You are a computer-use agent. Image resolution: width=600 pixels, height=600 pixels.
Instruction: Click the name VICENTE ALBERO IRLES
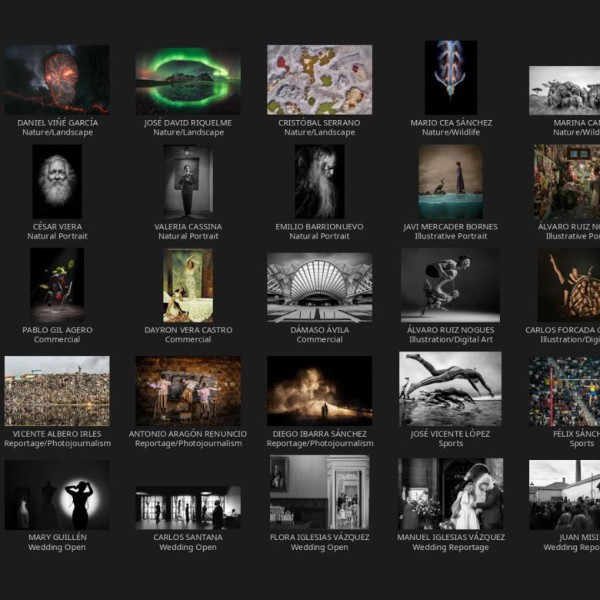[57, 434]
